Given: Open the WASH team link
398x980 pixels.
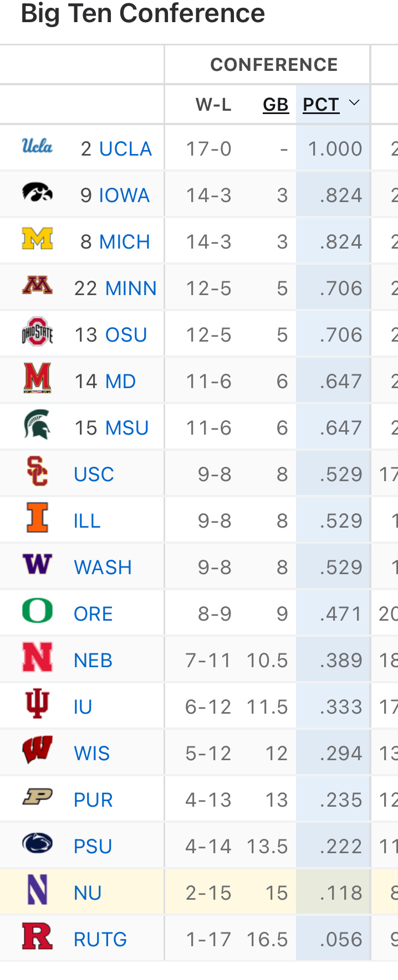Looking at the screenshot, I should tap(103, 568).
